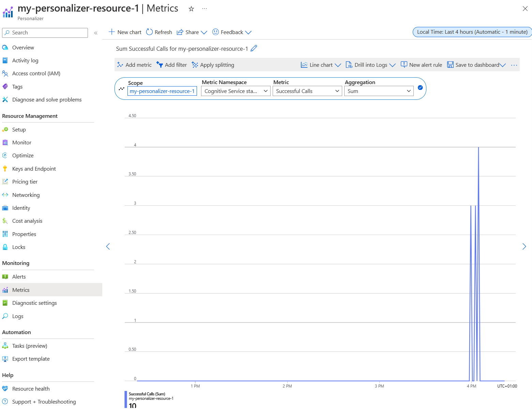532x409 pixels.
Task: Click the chart peak spike at value 4
Action: (478, 148)
